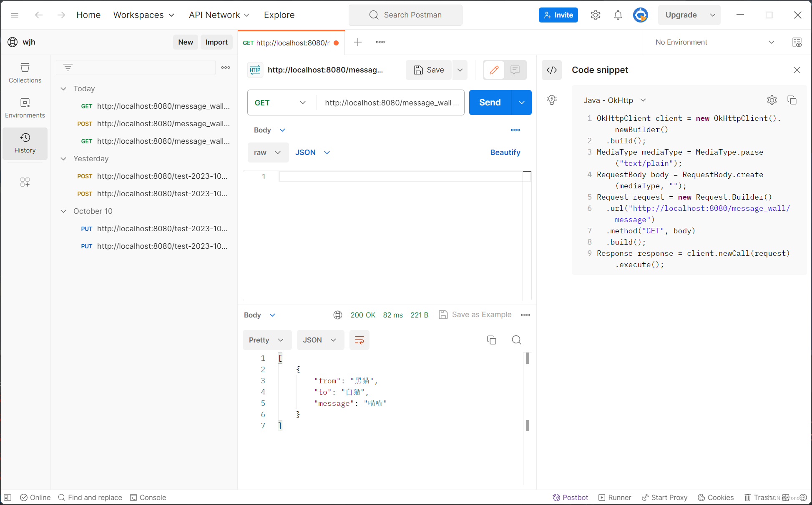This screenshot has height=505, width=812.
Task: Click the history filter icon
Action: click(x=68, y=67)
